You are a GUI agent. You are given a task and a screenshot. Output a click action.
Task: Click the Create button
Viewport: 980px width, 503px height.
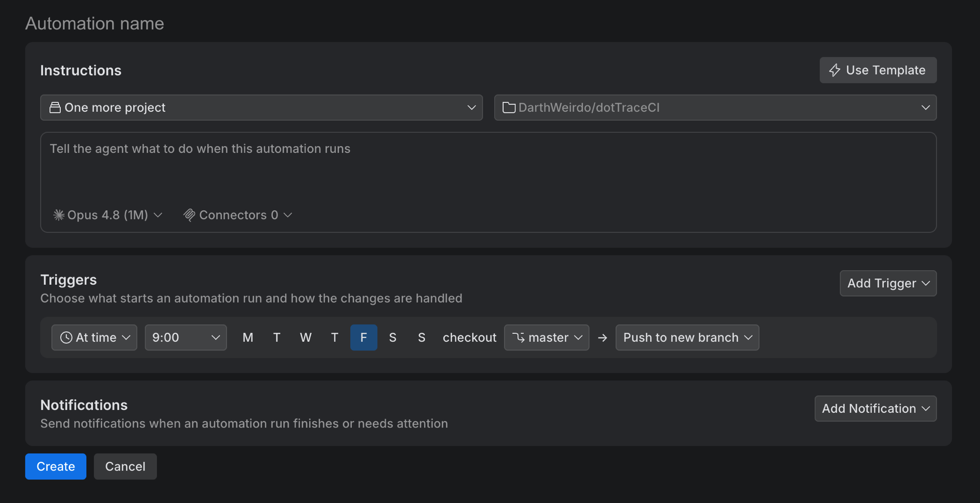56,466
